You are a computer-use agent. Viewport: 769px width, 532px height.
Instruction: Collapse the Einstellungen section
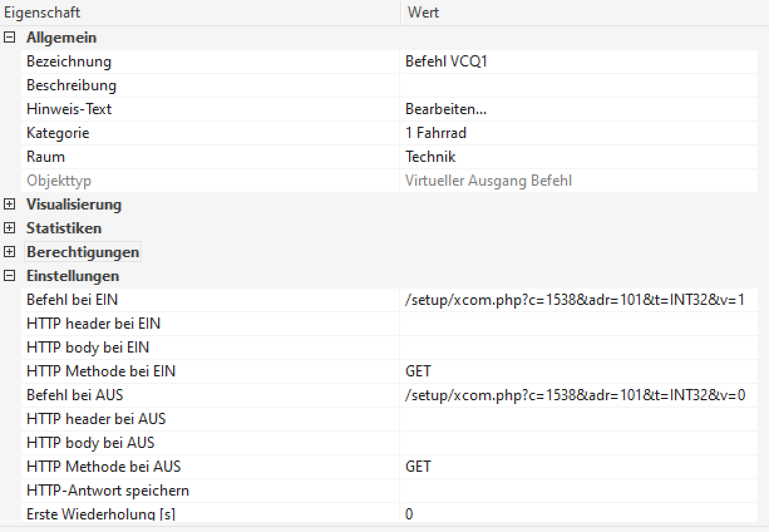point(9,276)
